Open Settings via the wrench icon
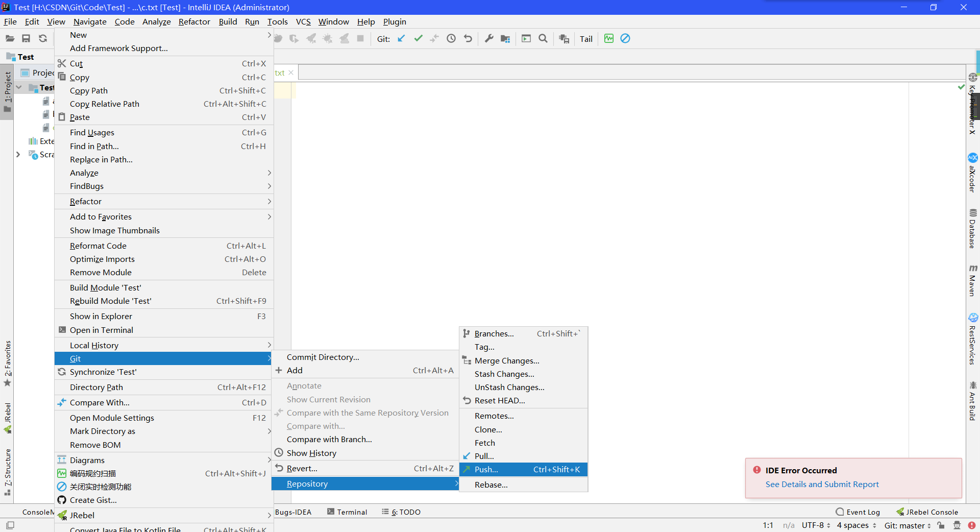The height and width of the screenshot is (532, 980). pos(489,38)
